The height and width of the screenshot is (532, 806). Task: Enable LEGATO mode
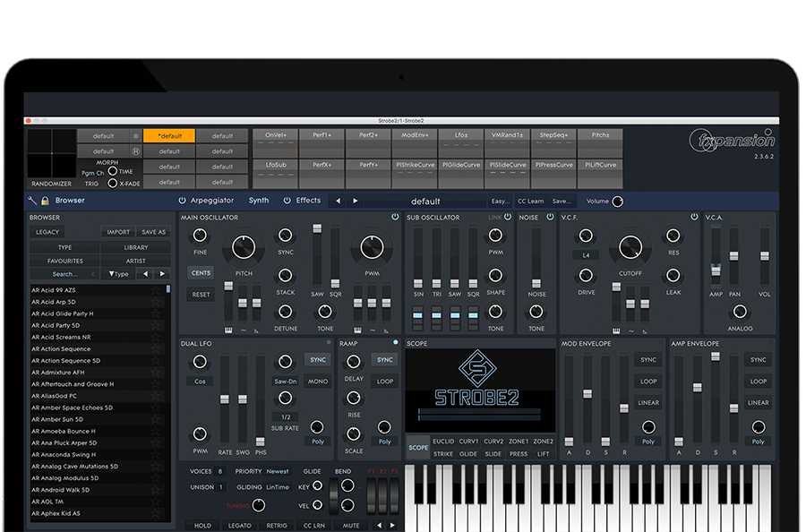(239, 526)
